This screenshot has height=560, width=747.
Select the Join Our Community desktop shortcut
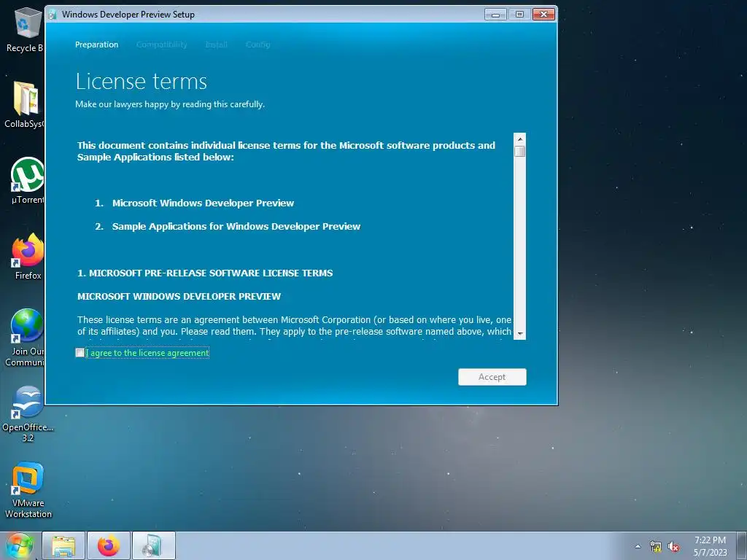pyautogui.click(x=26, y=338)
